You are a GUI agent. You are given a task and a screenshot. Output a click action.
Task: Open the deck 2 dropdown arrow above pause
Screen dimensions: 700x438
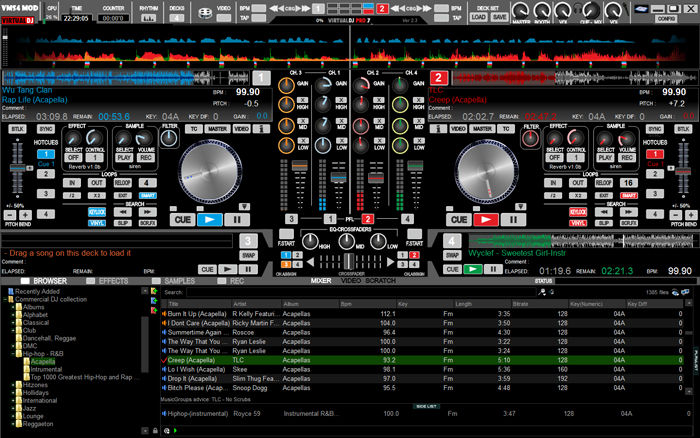point(520,207)
